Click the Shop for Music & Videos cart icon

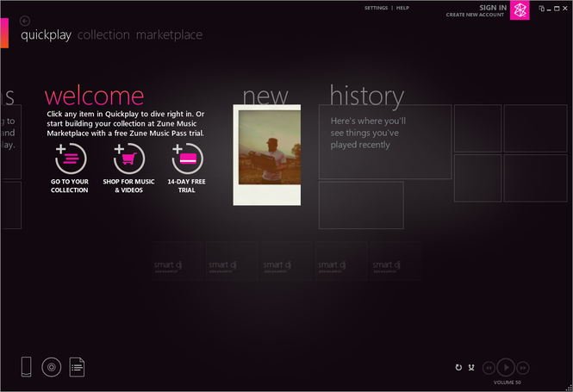129,159
